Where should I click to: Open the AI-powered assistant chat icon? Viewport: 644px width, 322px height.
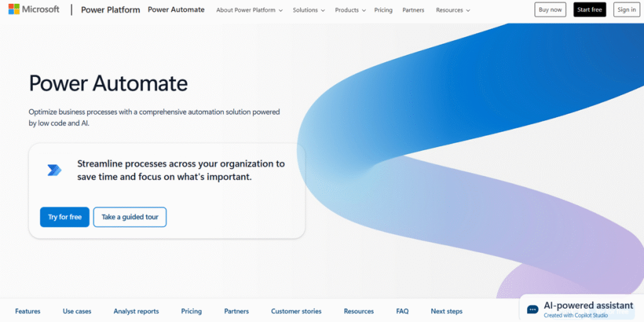(x=533, y=309)
